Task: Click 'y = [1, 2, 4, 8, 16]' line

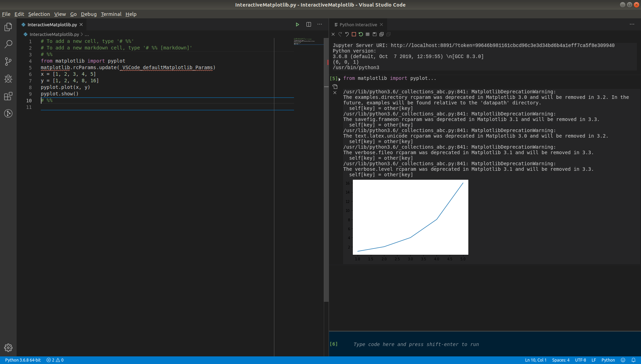Action: pyautogui.click(x=70, y=81)
